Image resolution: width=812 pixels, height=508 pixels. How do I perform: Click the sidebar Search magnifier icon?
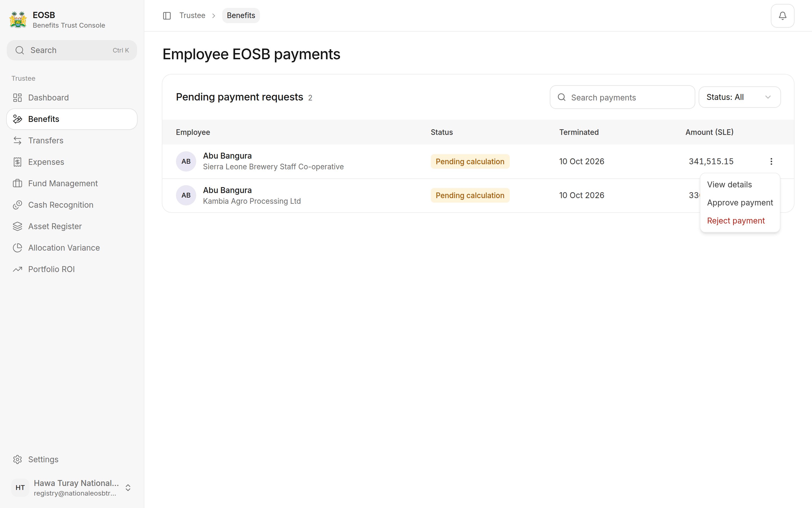pos(20,51)
